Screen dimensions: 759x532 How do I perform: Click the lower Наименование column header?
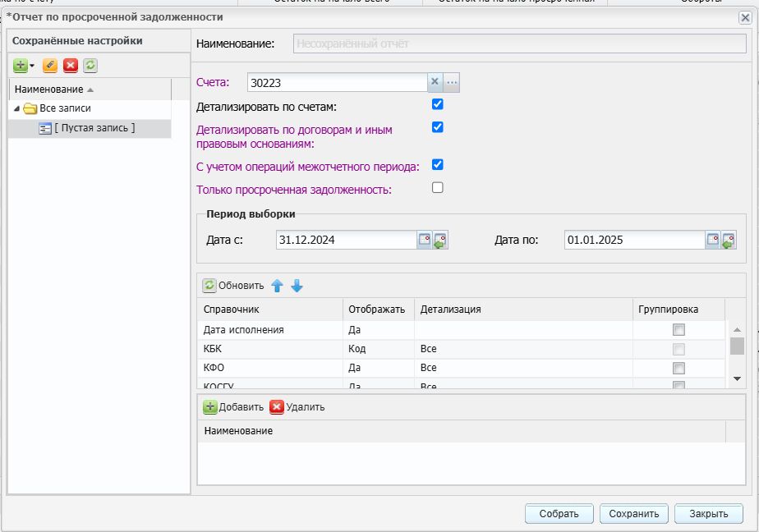(462, 431)
